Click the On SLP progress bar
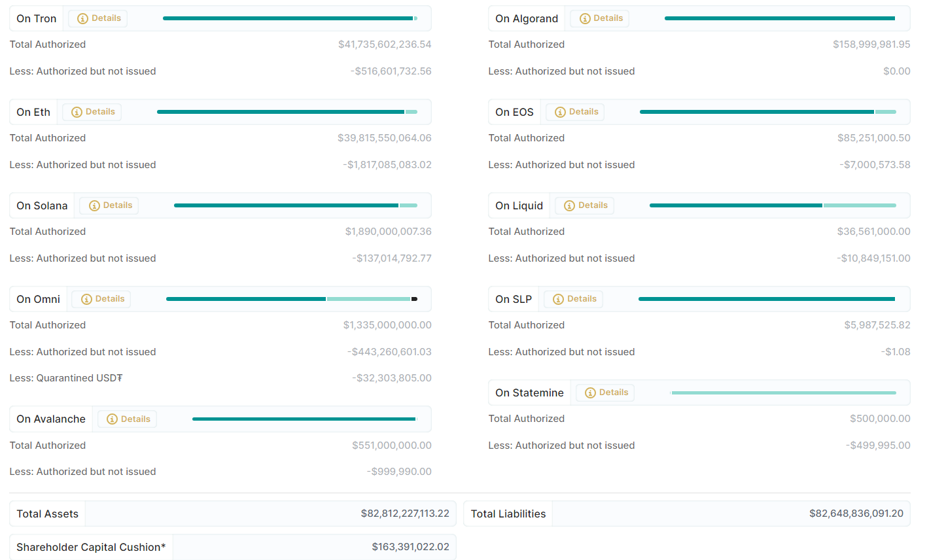929x560 pixels. click(x=767, y=299)
